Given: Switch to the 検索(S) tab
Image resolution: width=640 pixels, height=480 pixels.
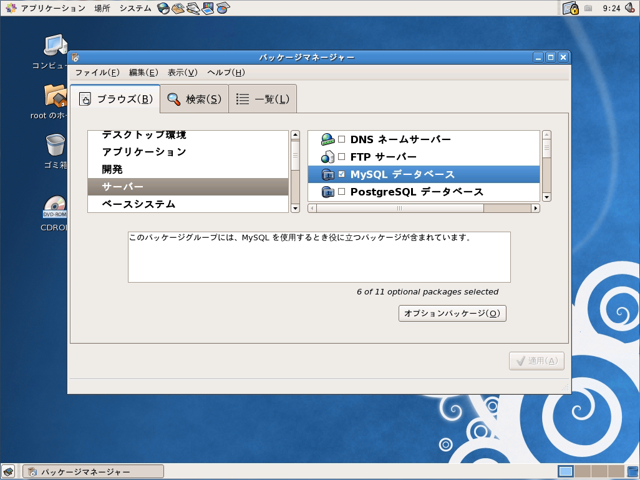Looking at the screenshot, I should coord(194,99).
